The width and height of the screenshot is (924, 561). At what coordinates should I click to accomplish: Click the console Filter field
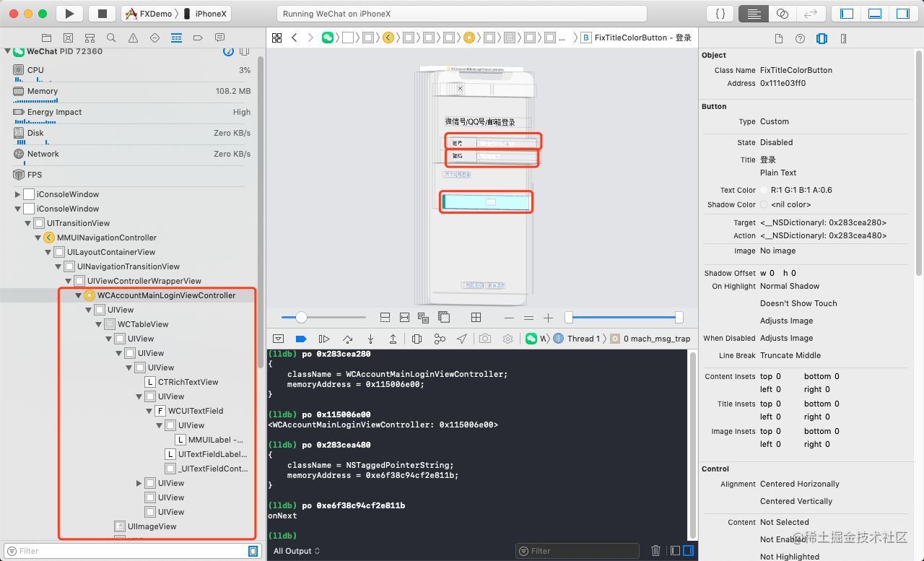(x=577, y=551)
